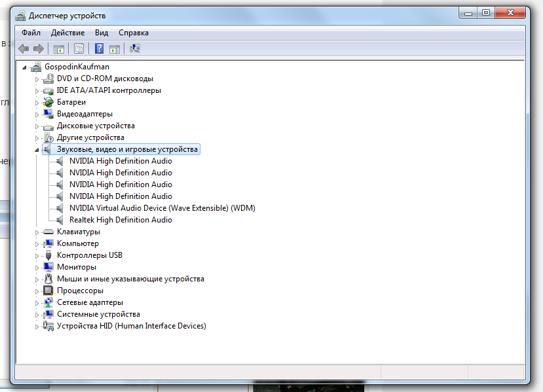Viewport: 543px width, 392px height.
Task: Select Realtek High Definition Audio device
Action: pos(121,220)
